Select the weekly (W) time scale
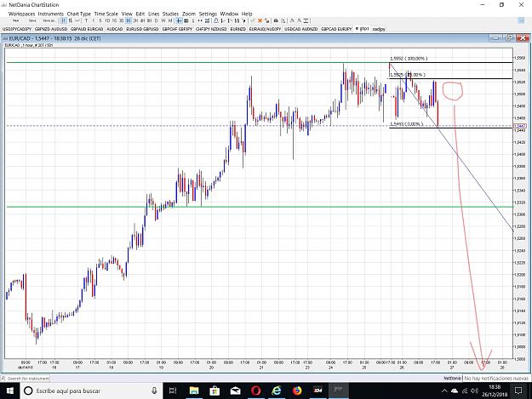Image resolution: width=532 pixels, height=399 pixels. pyautogui.click(x=163, y=20)
